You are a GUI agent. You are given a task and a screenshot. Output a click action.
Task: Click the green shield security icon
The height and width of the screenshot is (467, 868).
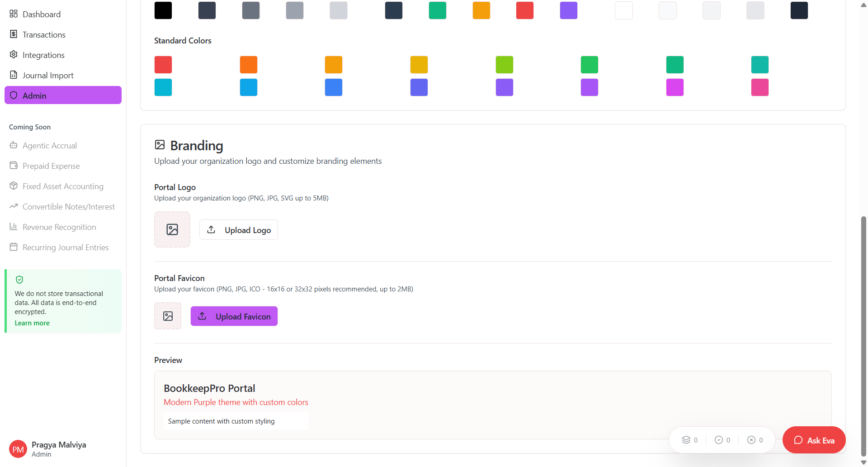[19, 280]
